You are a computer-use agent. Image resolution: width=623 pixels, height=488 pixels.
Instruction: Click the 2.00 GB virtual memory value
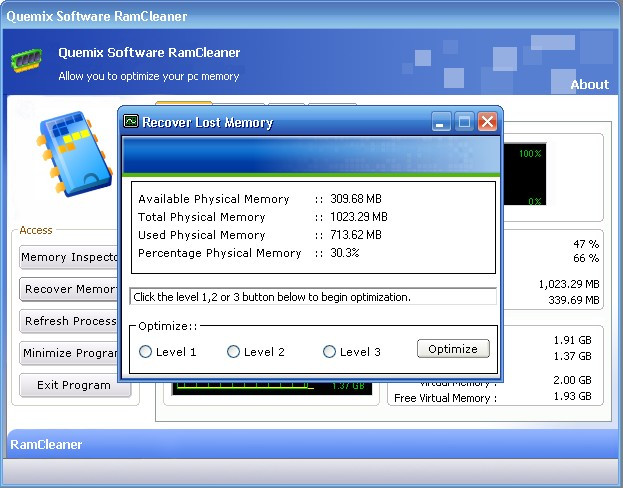click(573, 380)
